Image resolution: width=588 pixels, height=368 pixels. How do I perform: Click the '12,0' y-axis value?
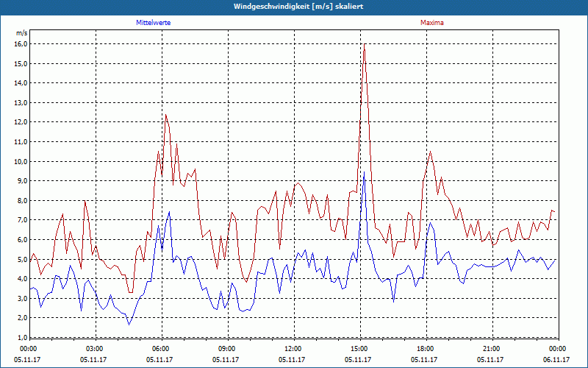click(x=21, y=122)
